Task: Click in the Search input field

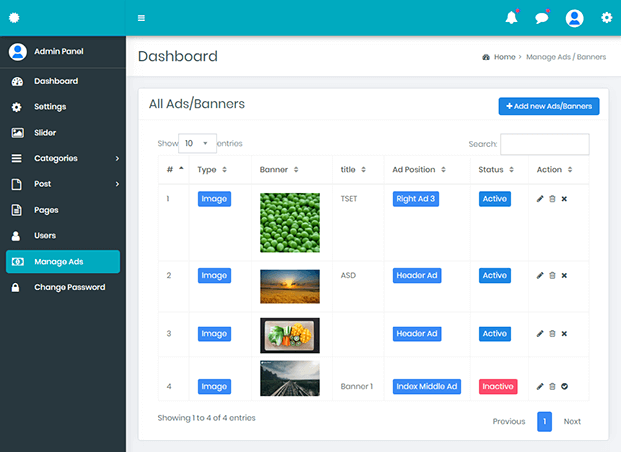Action: tap(544, 144)
